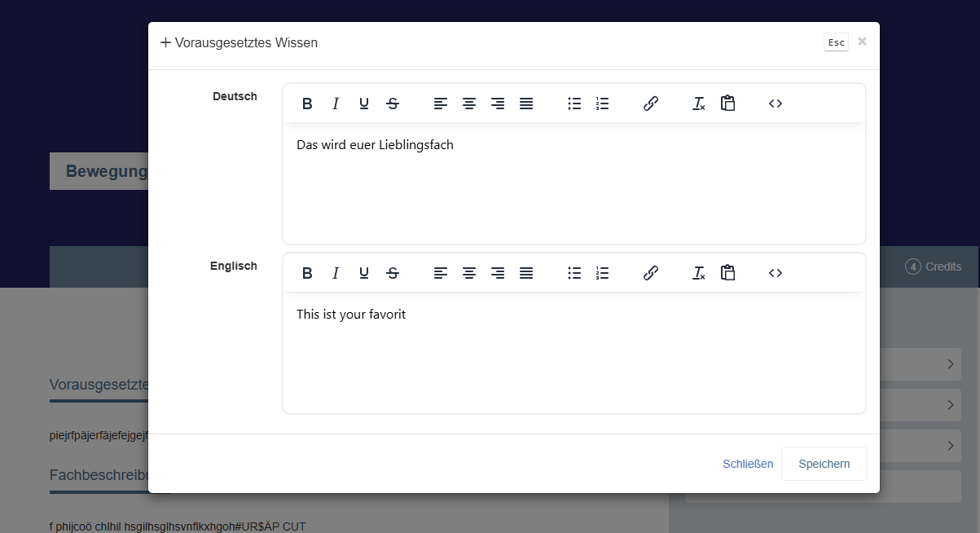Save changes with the Speichern button

tap(824, 463)
